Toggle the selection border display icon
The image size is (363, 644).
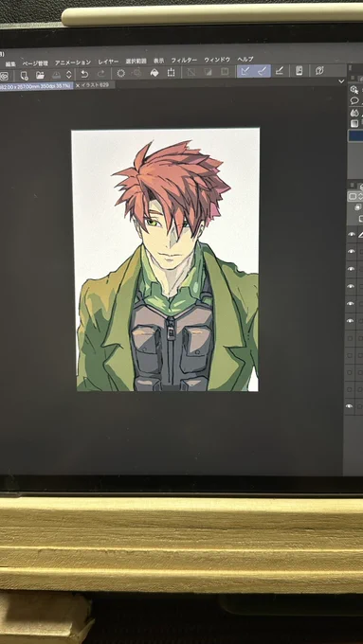coord(225,71)
